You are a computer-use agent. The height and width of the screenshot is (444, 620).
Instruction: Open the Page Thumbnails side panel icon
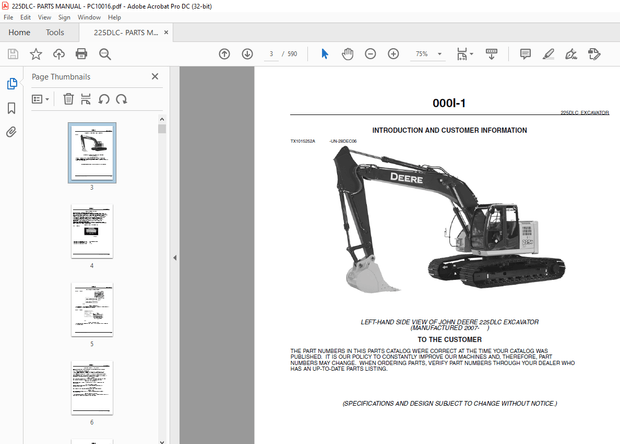[x=12, y=84]
